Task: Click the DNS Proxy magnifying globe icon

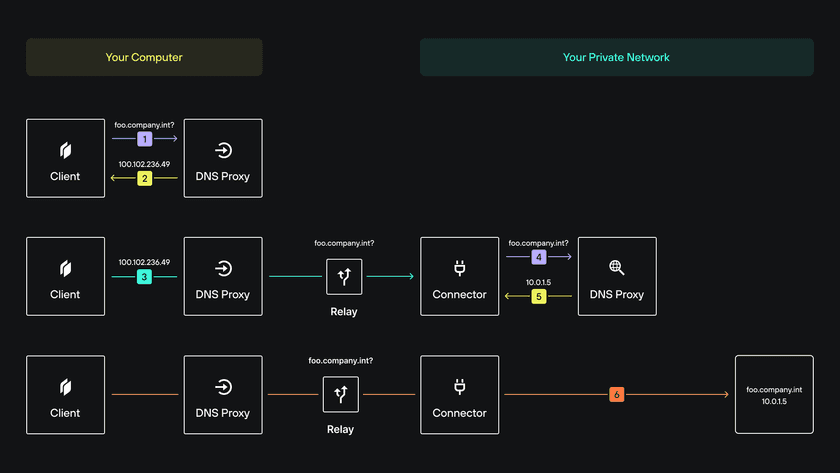Action: click(x=616, y=268)
